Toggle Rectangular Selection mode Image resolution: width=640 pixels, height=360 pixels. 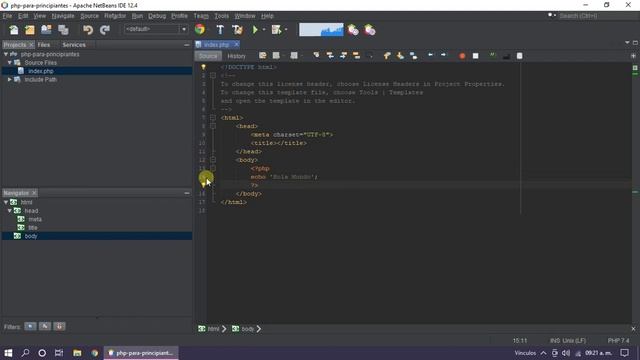click(370, 56)
